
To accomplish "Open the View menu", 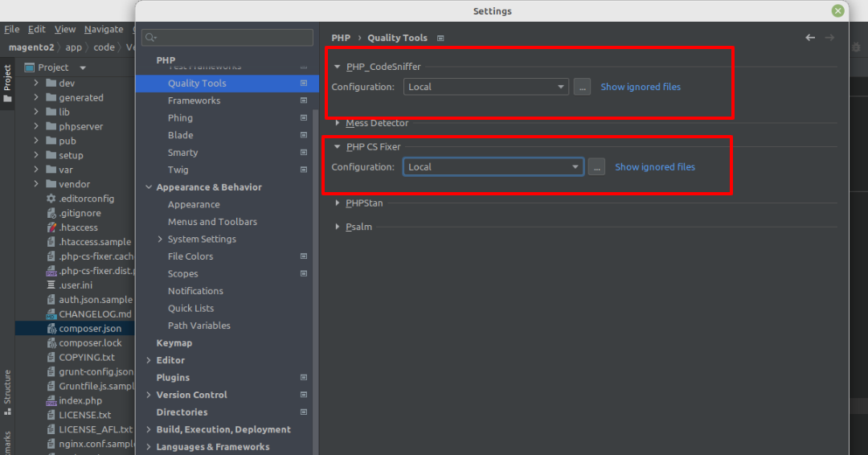I will pos(65,29).
